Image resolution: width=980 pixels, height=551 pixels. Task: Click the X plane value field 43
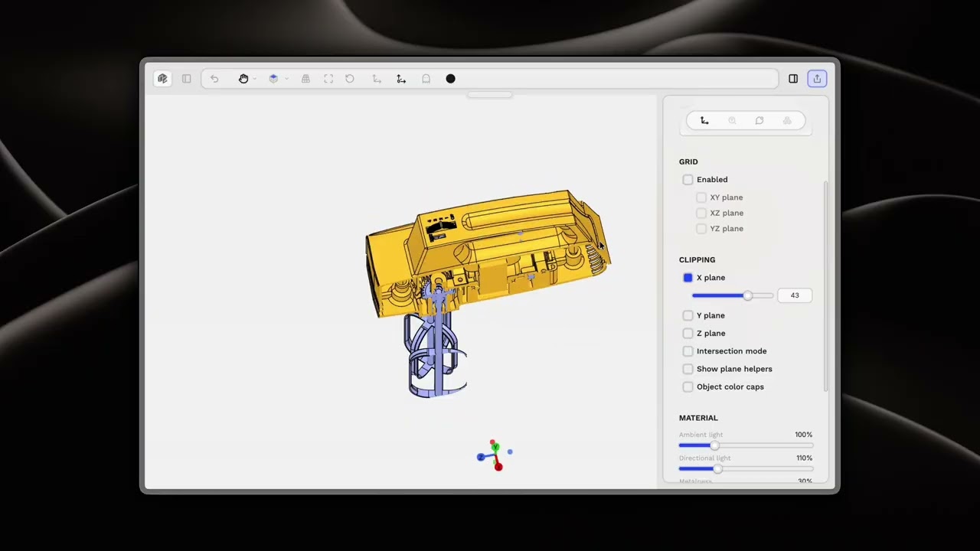pos(795,295)
